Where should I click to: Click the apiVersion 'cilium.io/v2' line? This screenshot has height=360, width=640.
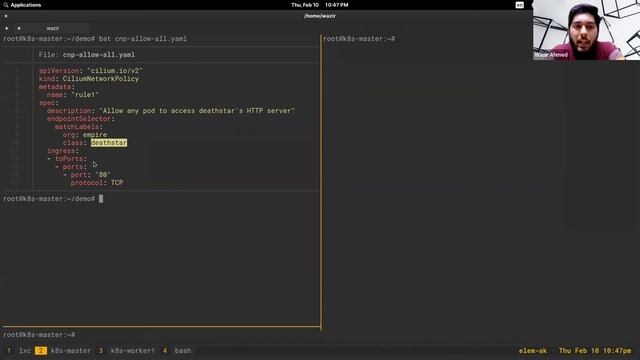91,71
